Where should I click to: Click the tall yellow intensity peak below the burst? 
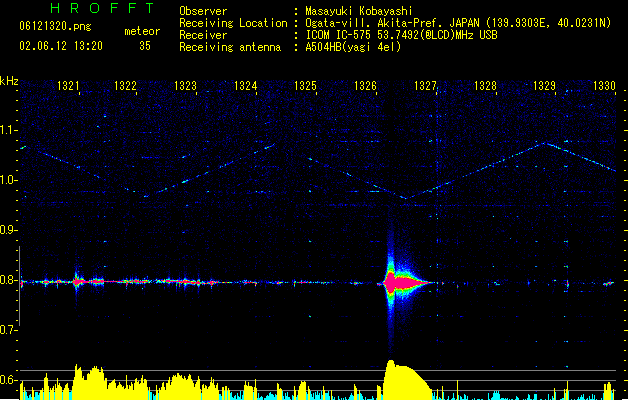(406, 379)
